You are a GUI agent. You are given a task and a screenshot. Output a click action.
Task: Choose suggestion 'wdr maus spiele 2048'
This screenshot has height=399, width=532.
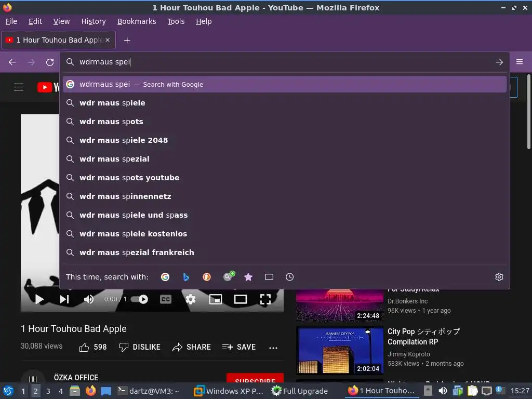pyautogui.click(x=285, y=140)
